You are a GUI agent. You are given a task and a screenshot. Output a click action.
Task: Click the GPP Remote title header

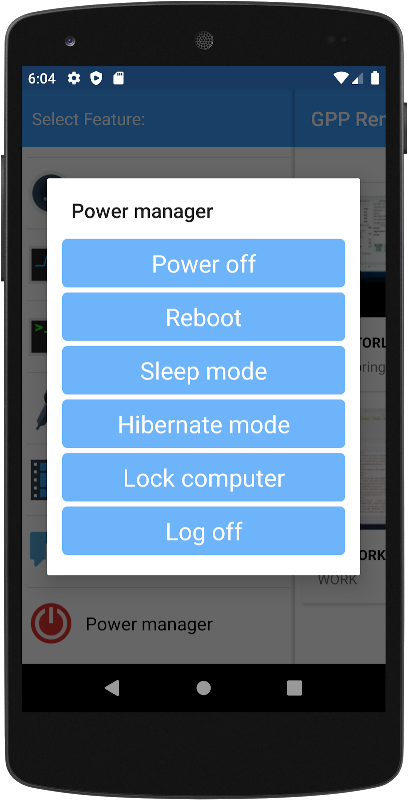point(348,119)
